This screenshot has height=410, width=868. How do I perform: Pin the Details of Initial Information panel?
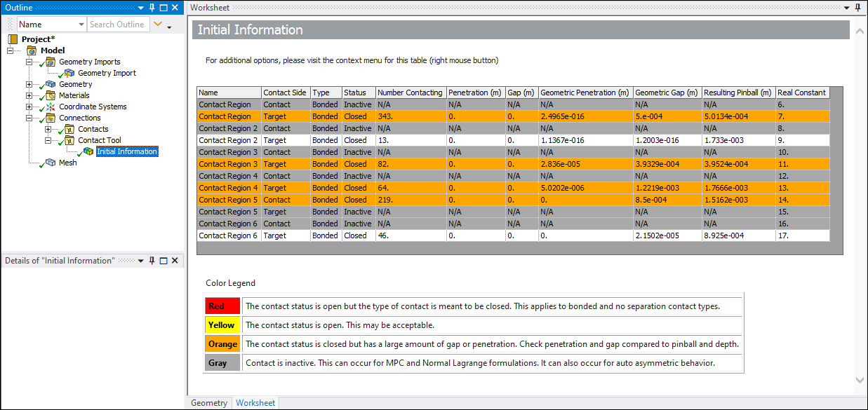[x=151, y=260]
